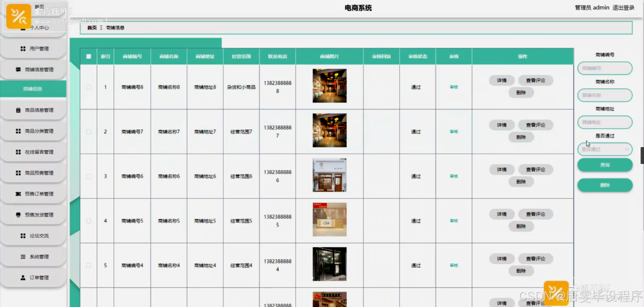Screen dimensions: 644x307
Task: Open 商品预售管理 sidebar menu
Action: pos(33,173)
